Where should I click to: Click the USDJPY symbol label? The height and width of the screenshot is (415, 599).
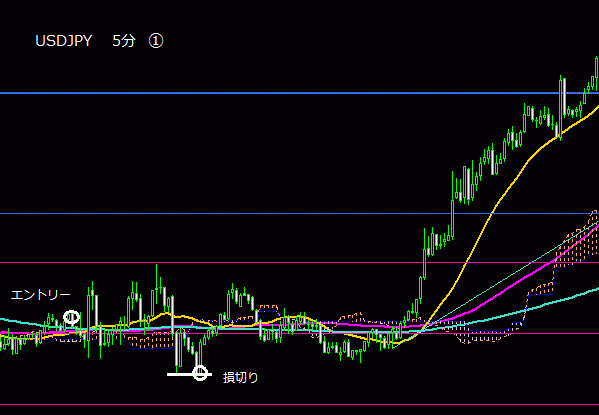tap(64, 41)
